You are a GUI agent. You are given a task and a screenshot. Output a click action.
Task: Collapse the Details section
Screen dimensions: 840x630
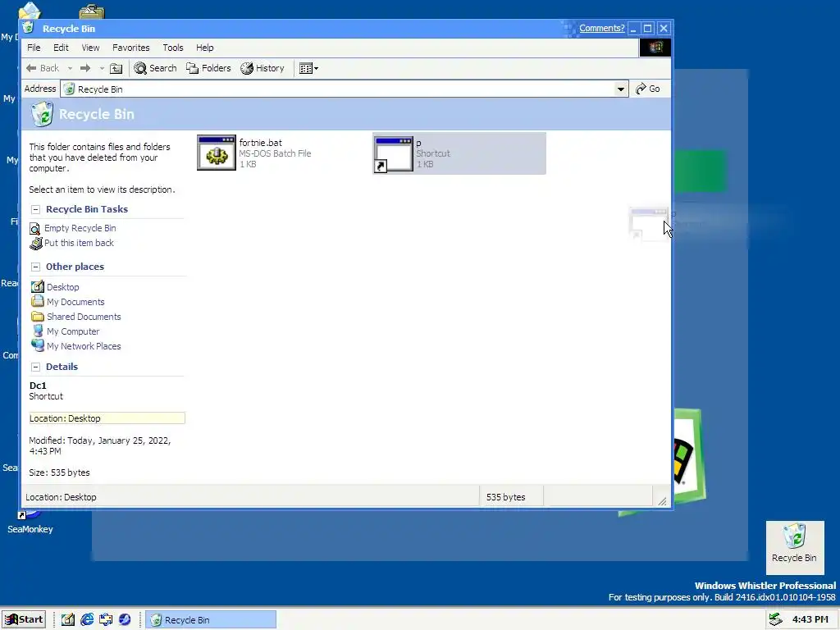pyautogui.click(x=35, y=367)
